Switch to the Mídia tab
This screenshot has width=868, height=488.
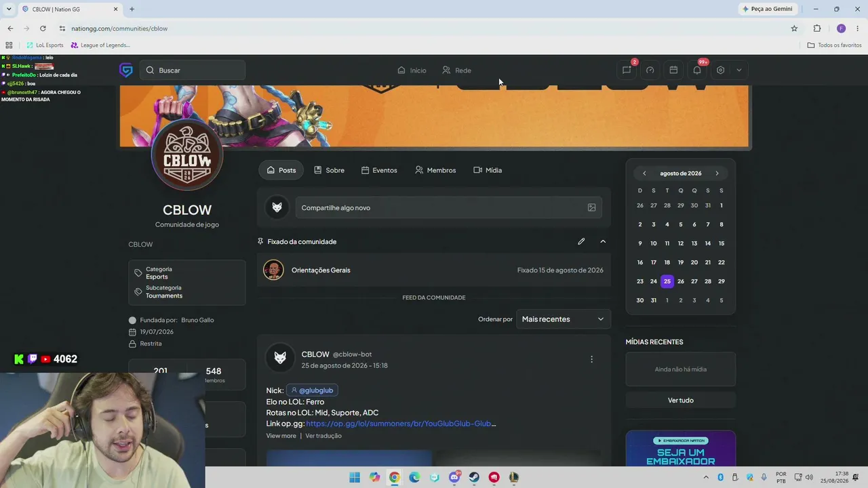[488, 170]
